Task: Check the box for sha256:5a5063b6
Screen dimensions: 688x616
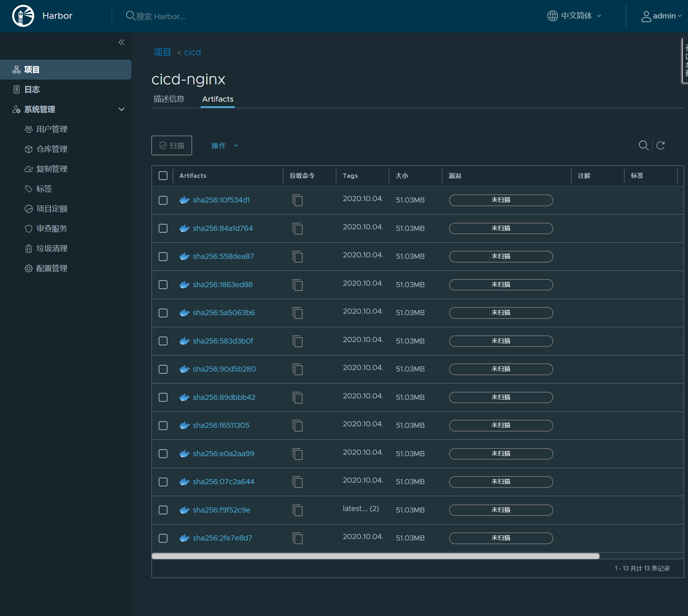Action: tap(163, 313)
